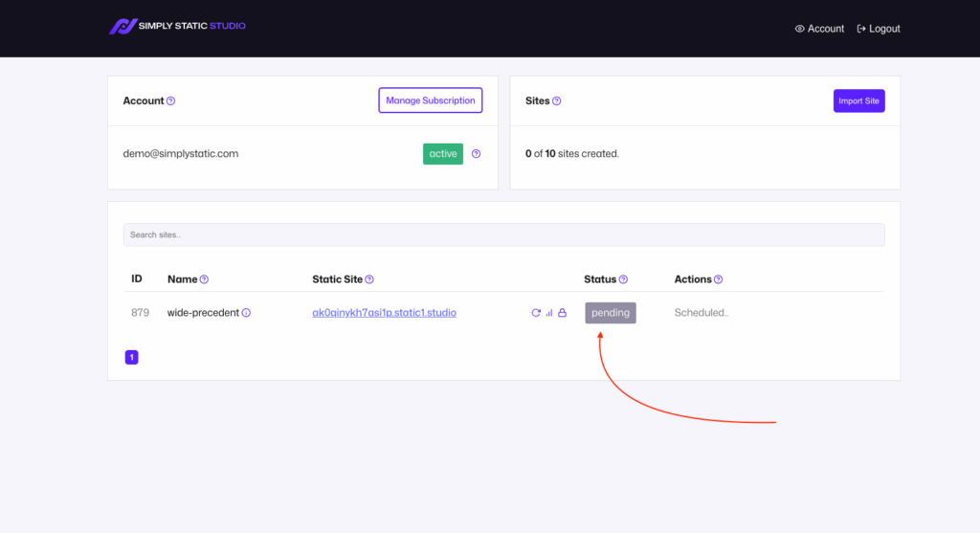The width and height of the screenshot is (980, 533).
Task: Click the Simply Static Studio logo
Action: [177, 27]
